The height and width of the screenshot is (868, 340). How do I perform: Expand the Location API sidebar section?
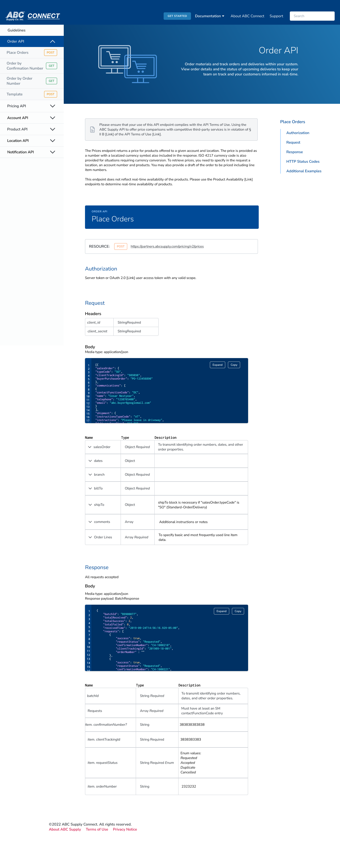coord(53,140)
